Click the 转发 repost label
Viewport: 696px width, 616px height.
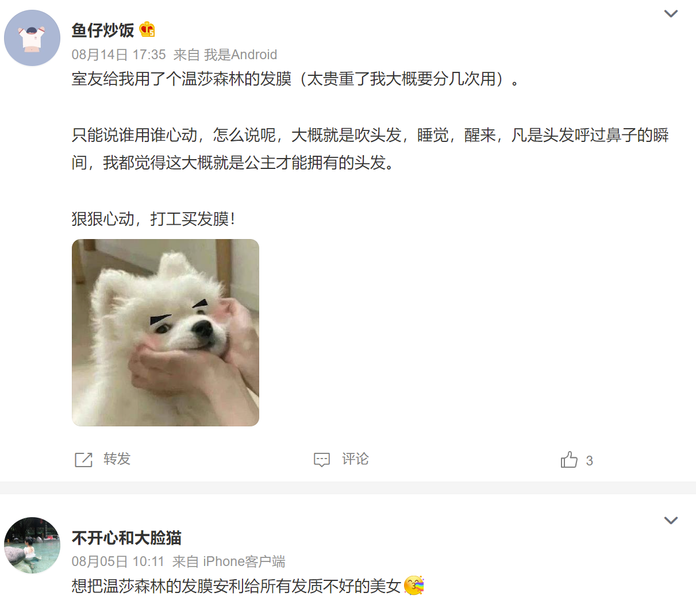tap(117, 459)
